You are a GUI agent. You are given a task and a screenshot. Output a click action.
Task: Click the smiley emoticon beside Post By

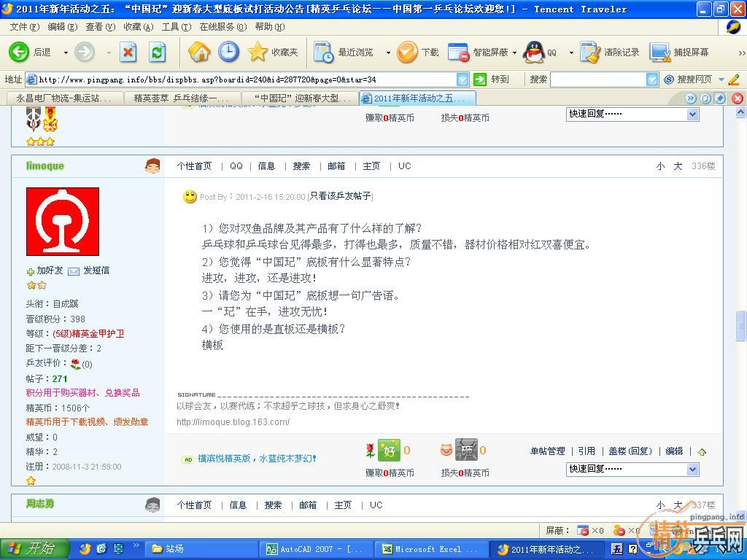coord(190,196)
